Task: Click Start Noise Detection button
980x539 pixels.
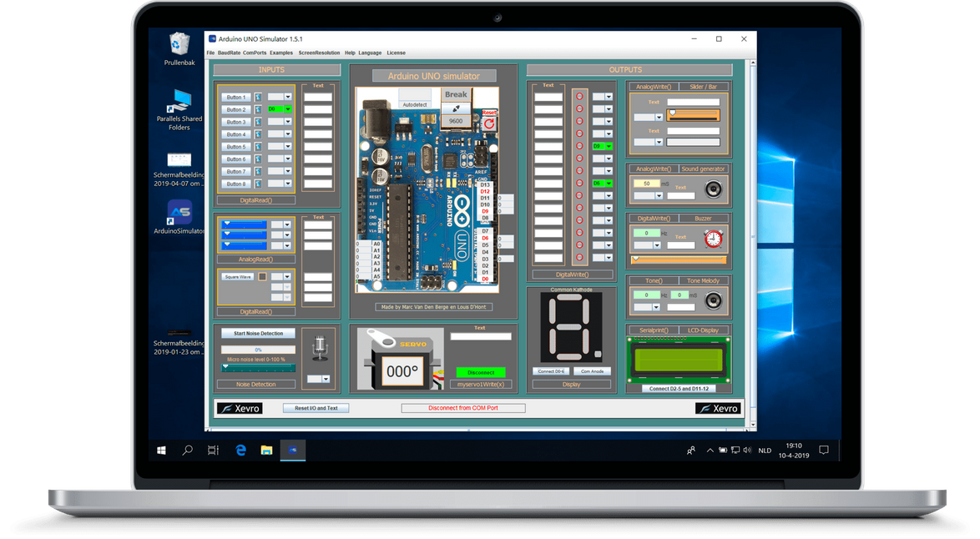Action: point(258,334)
